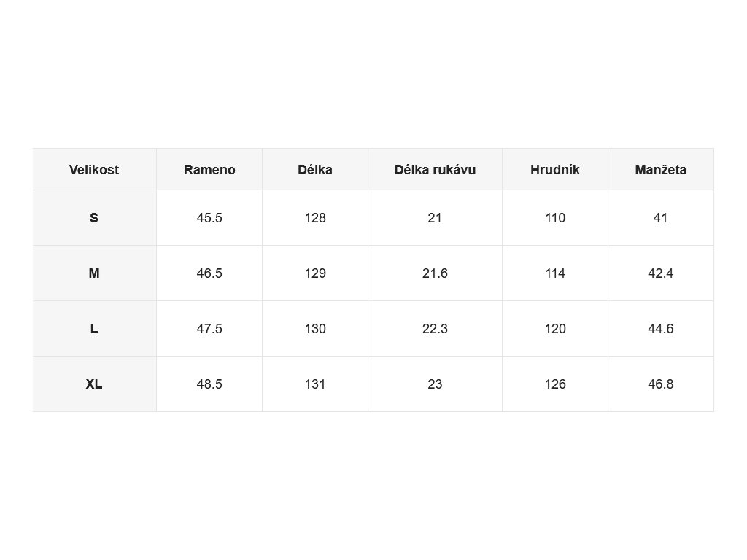747x560 pixels.
Task: Click the 22.3 sleeve length cell
Action: (x=435, y=329)
